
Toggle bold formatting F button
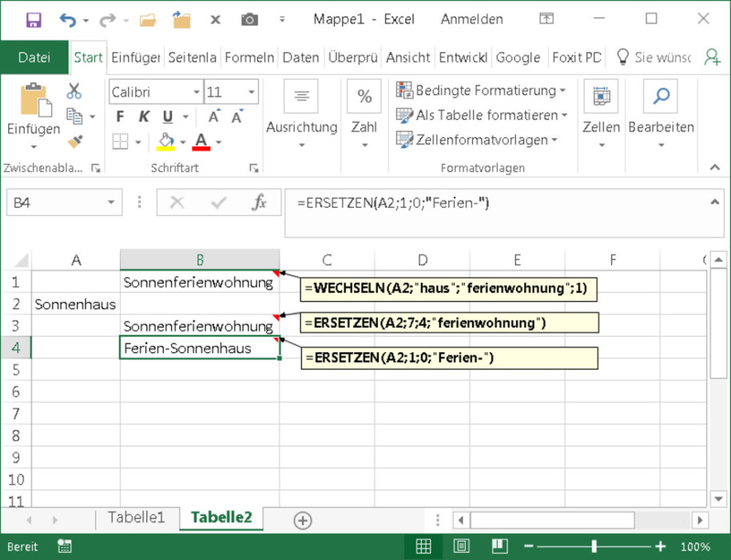pyautogui.click(x=120, y=117)
